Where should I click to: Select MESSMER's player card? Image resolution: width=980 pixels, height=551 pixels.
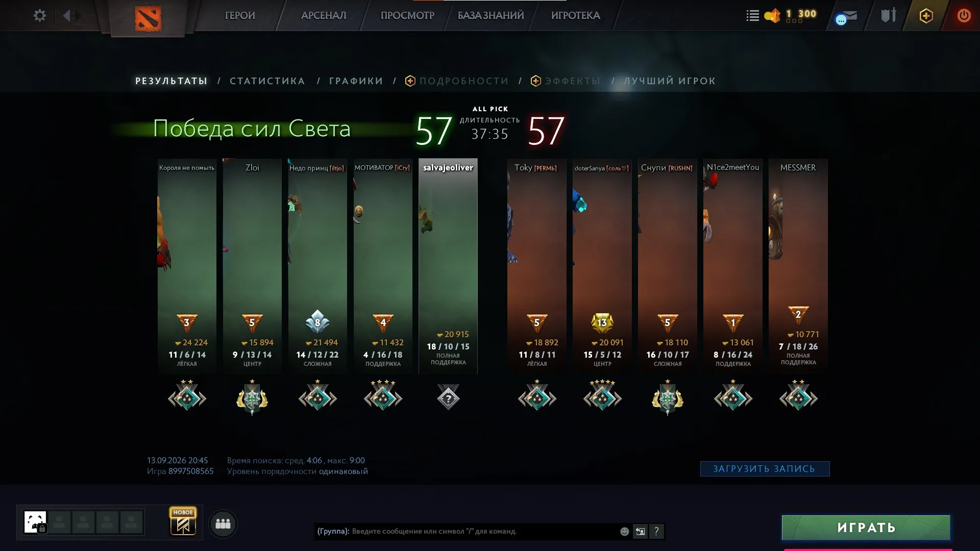click(798, 266)
